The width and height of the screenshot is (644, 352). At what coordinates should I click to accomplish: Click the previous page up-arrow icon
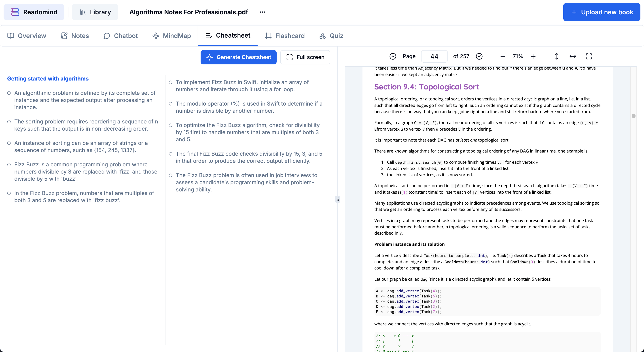(x=393, y=57)
